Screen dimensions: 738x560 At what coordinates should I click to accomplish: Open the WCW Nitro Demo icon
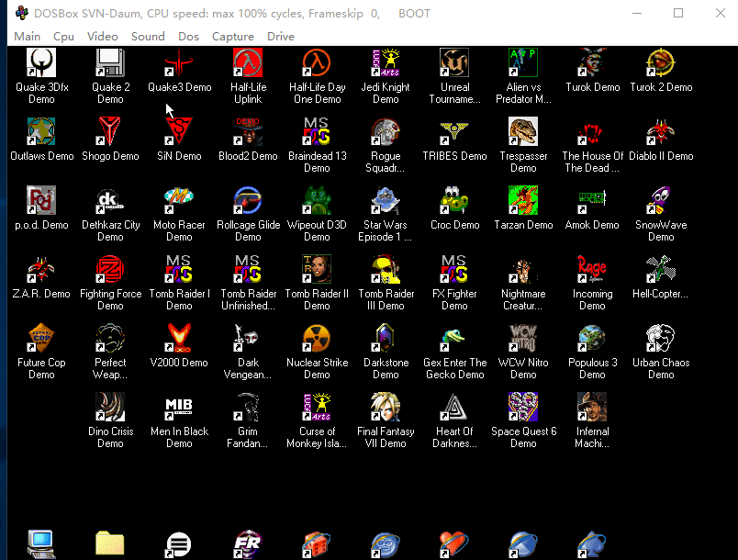[523, 338]
